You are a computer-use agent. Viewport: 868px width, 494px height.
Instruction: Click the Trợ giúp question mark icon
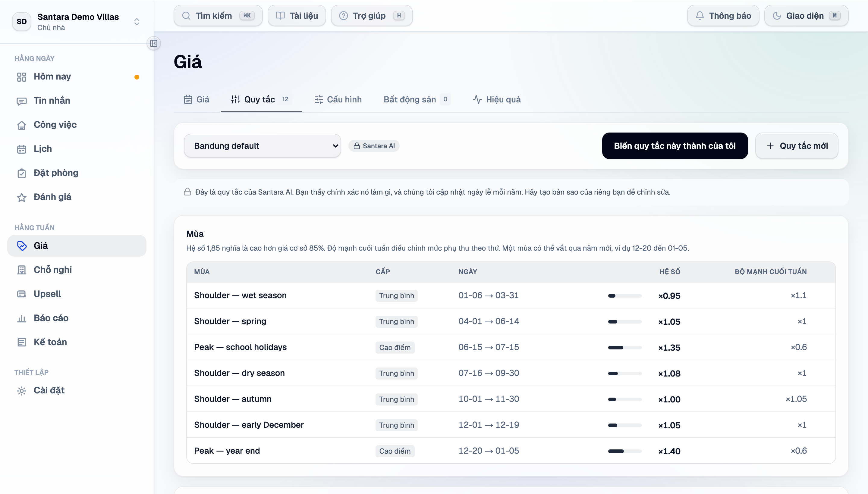coord(343,16)
